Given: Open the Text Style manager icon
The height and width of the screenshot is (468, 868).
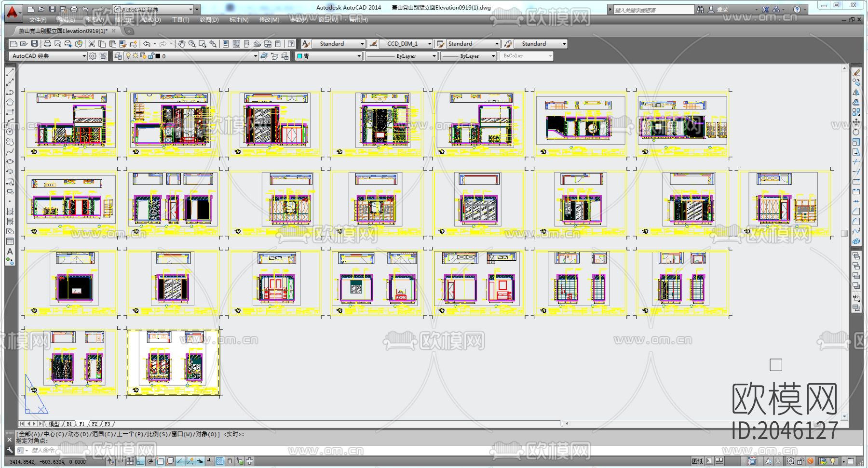Looking at the screenshot, I should click(305, 44).
